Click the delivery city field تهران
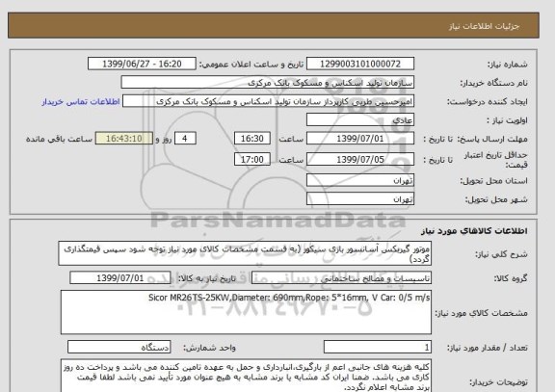The height and width of the screenshot is (392, 555). tap(360, 198)
